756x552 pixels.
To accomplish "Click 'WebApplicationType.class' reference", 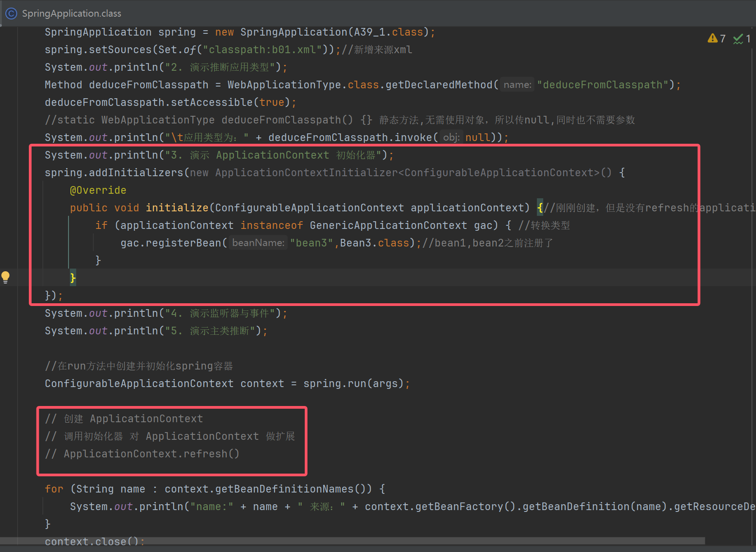I will click(x=303, y=85).
